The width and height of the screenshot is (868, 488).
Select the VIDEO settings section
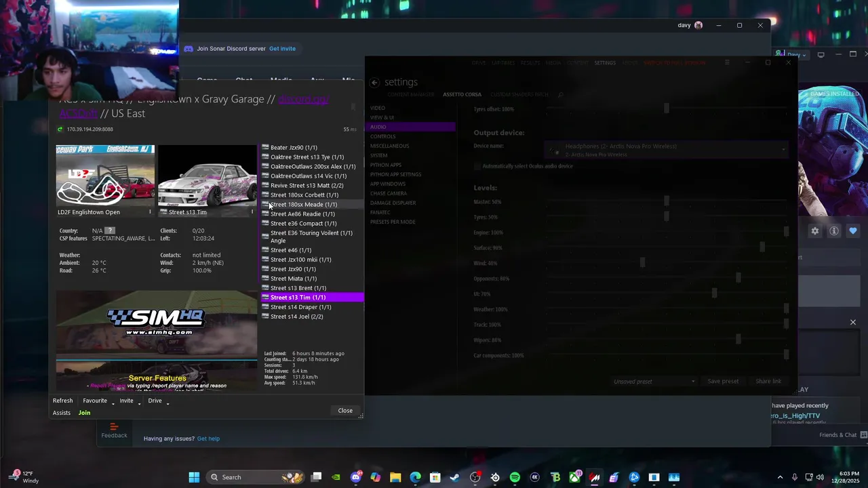[x=378, y=108]
